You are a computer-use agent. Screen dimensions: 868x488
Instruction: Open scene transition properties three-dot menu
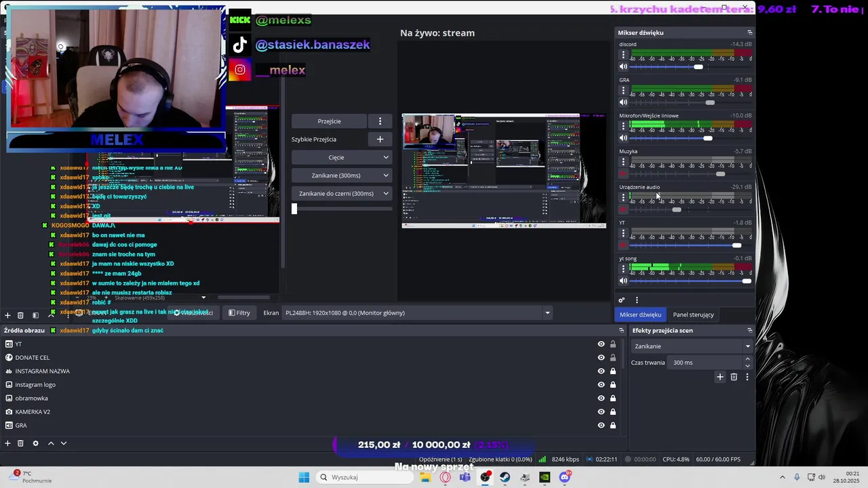(x=747, y=377)
